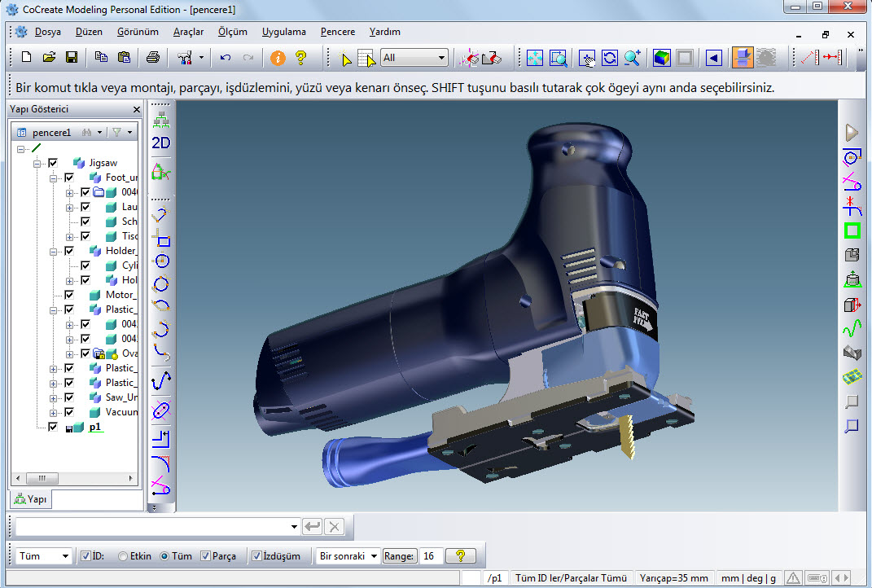The width and height of the screenshot is (872, 588).
Task: Cancel command with the X button
Action: click(335, 526)
